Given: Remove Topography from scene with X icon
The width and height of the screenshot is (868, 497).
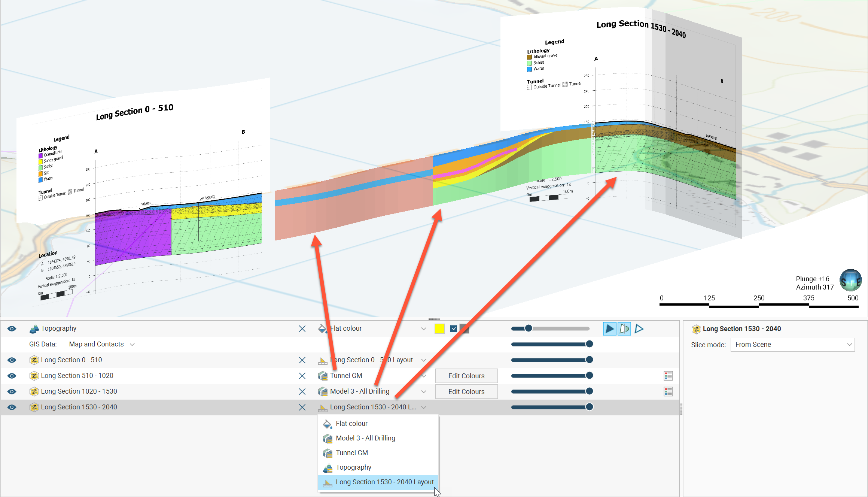Looking at the screenshot, I should (302, 329).
